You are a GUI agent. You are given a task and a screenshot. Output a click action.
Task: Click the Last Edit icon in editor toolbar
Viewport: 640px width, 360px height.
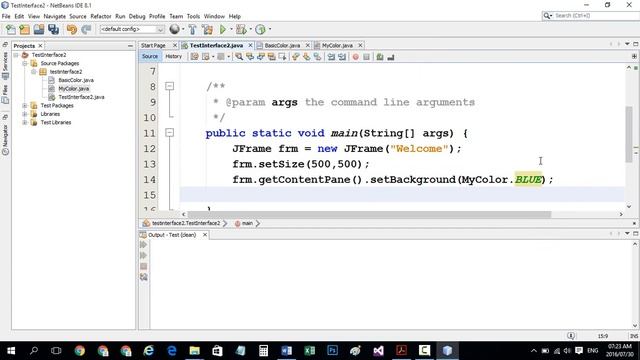coord(195,57)
